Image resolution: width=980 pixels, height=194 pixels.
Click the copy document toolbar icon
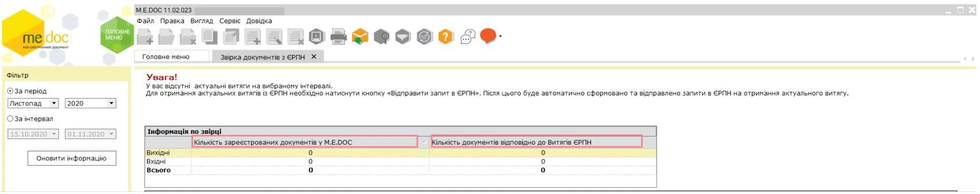click(x=210, y=36)
